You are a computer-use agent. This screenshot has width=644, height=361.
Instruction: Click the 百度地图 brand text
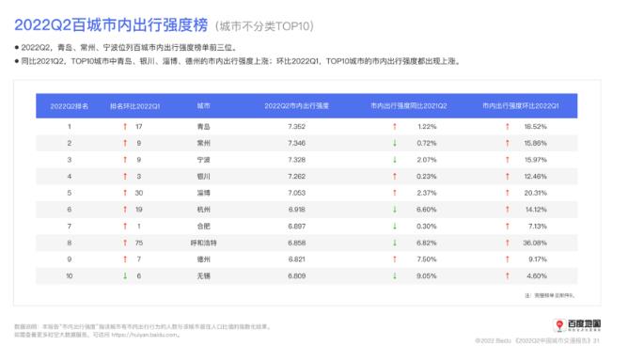[585, 323]
